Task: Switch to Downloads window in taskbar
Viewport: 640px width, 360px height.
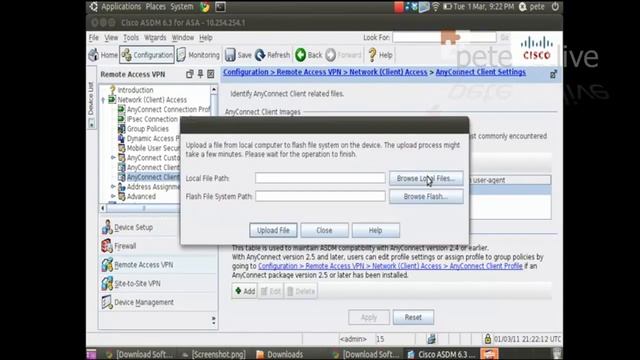Action: [x=280, y=354]
